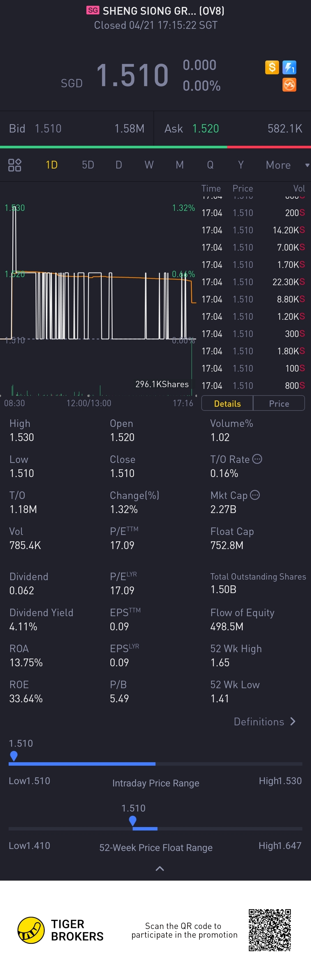The image size is (311, 980).
Task: Tap the blue lightning bolt icon
Action: (289, 67)
